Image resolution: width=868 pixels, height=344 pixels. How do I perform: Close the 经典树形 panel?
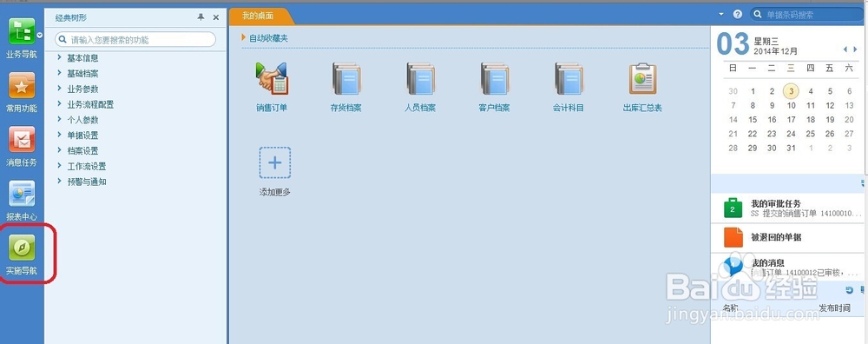point(216,17)
